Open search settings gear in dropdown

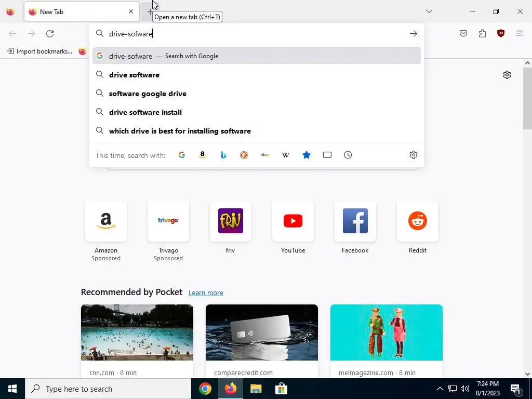pos(413,155)
